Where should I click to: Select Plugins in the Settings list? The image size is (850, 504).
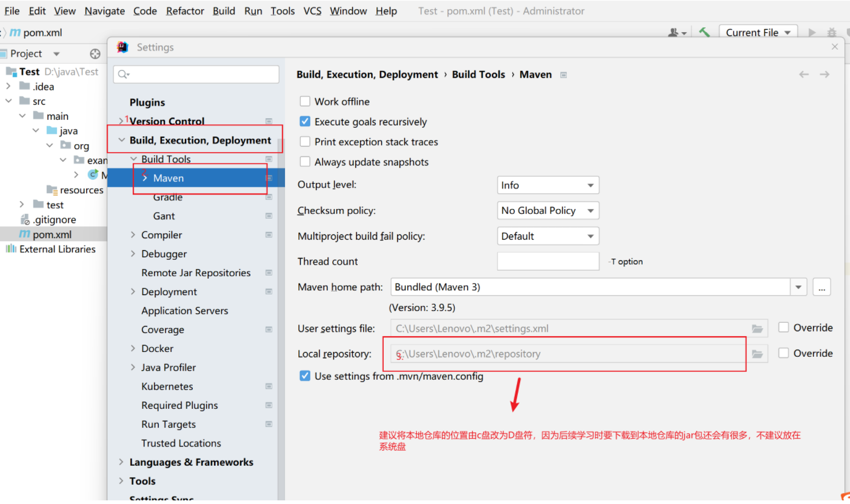point(147,102)
